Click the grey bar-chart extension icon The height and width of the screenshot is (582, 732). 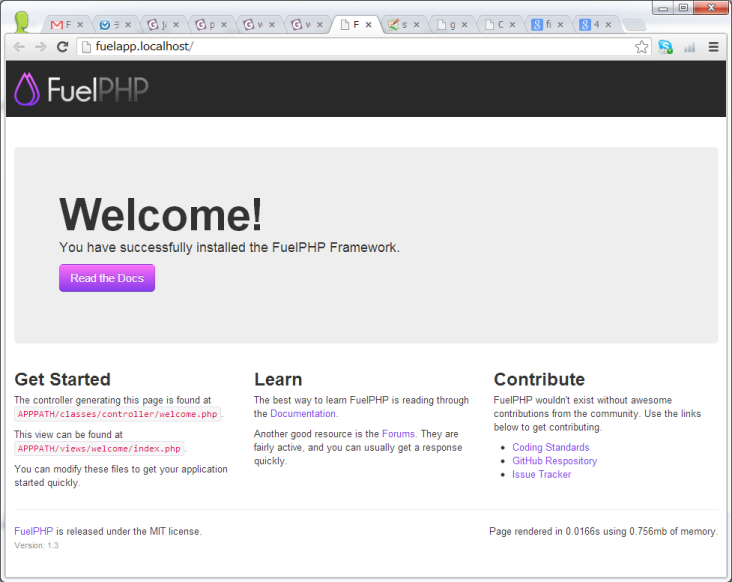point(690,47)
